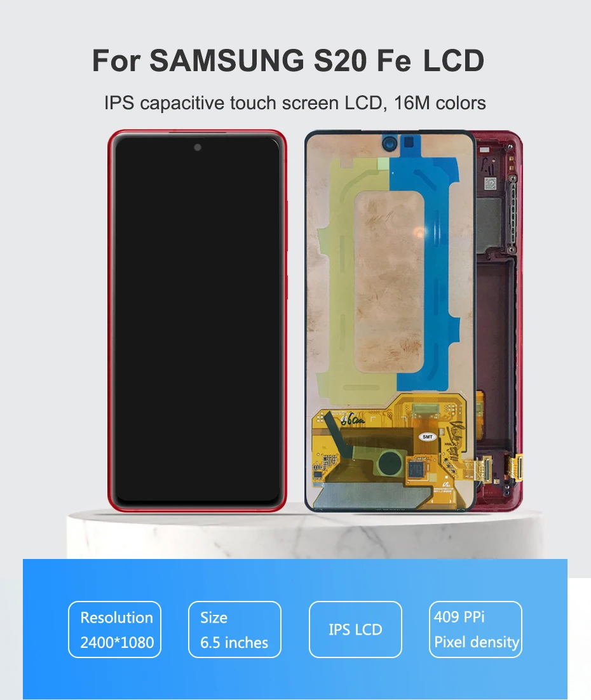Screen dimensions: 591x700
Task: Click the handwritten marking on flex cable
Action: pyautogui.click(x=352, y=420)
